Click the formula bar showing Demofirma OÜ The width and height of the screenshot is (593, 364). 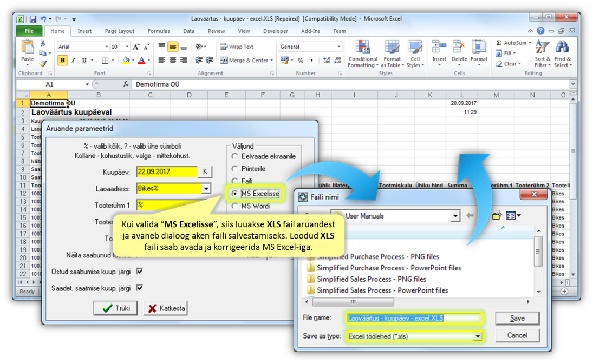coord(350,84)
